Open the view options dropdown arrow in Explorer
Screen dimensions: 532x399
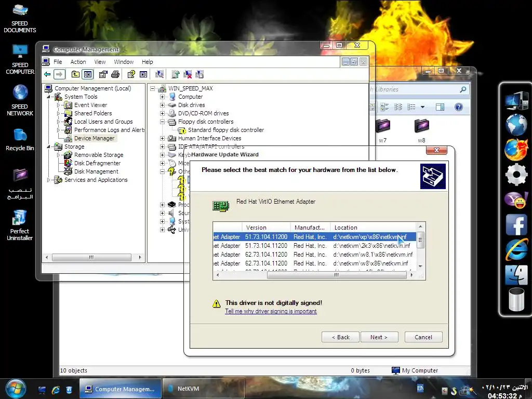pos(422,107)
